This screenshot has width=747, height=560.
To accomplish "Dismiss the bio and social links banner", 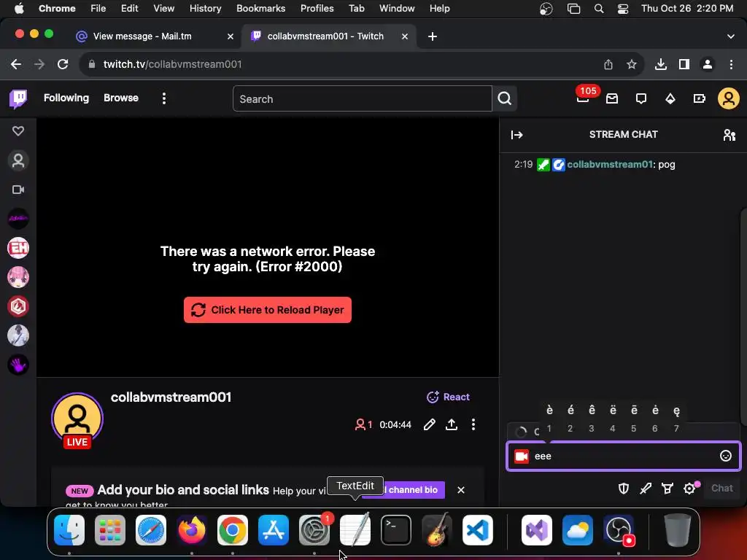I will (461, 490).
